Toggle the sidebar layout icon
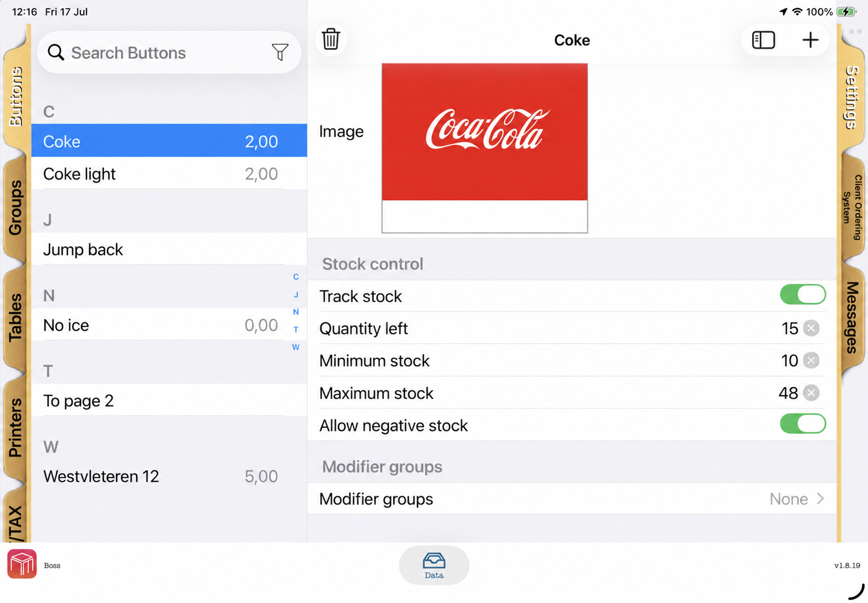This screenshot has height=603, width=868. coord(763,40)
